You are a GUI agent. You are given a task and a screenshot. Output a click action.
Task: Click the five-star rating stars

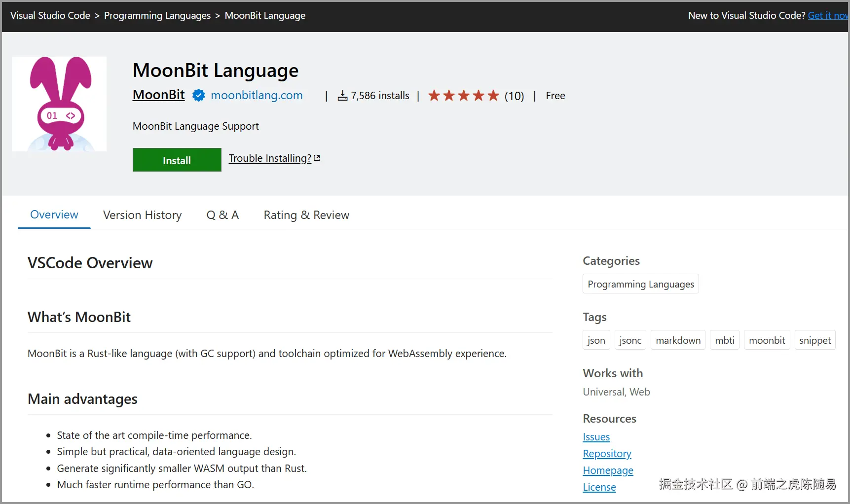[463, 96]
